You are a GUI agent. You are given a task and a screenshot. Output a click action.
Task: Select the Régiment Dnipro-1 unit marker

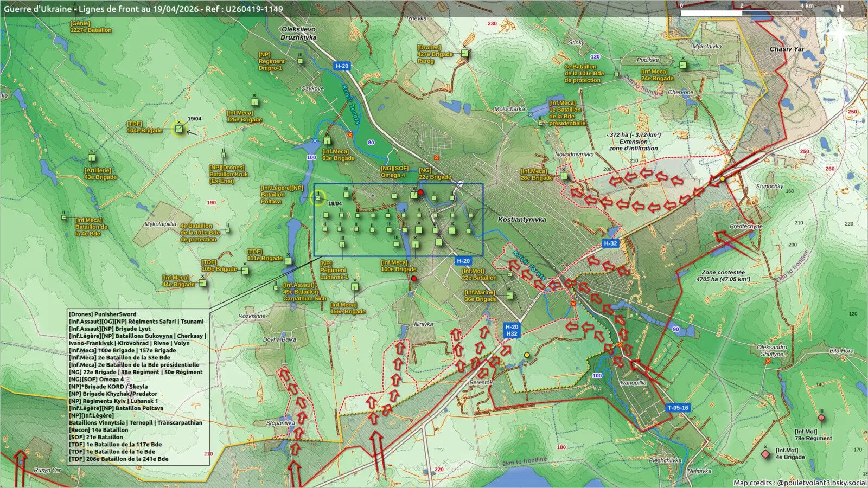pyautogui.click(x=300, y=61)
